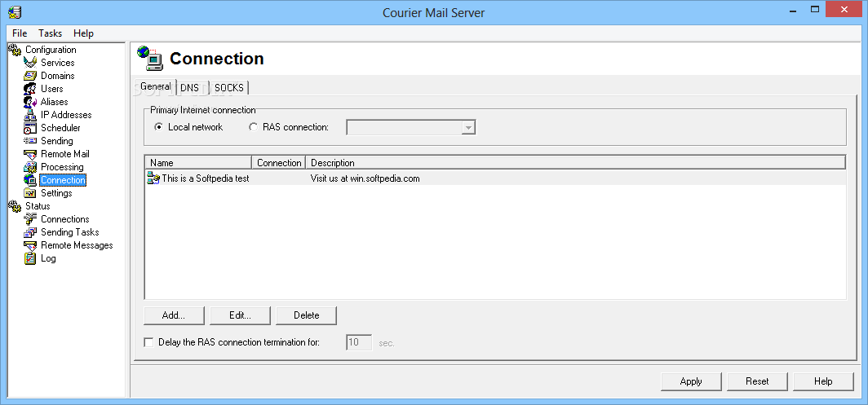Select the Remote Mail tree item
Viewport: 868px width, 405px height.
[64, 154]
